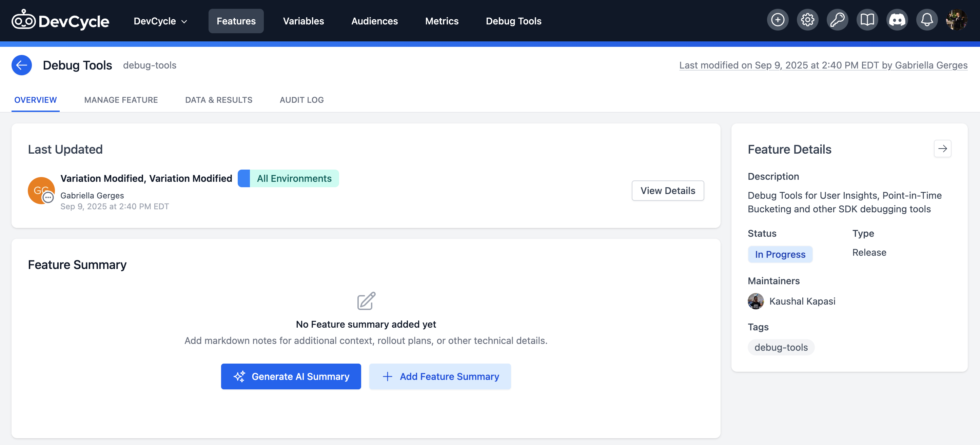Click Add Feature Summary
This screenshot has height=445, width=980.
click(440, 376)
